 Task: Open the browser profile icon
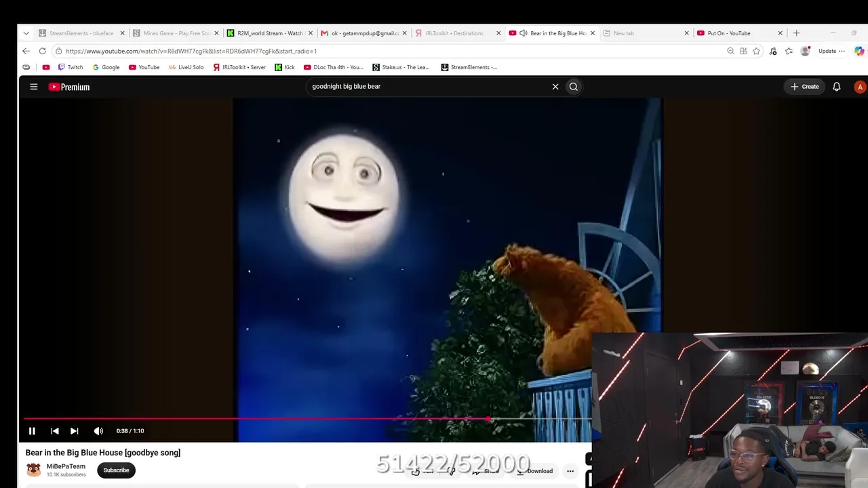805,51
